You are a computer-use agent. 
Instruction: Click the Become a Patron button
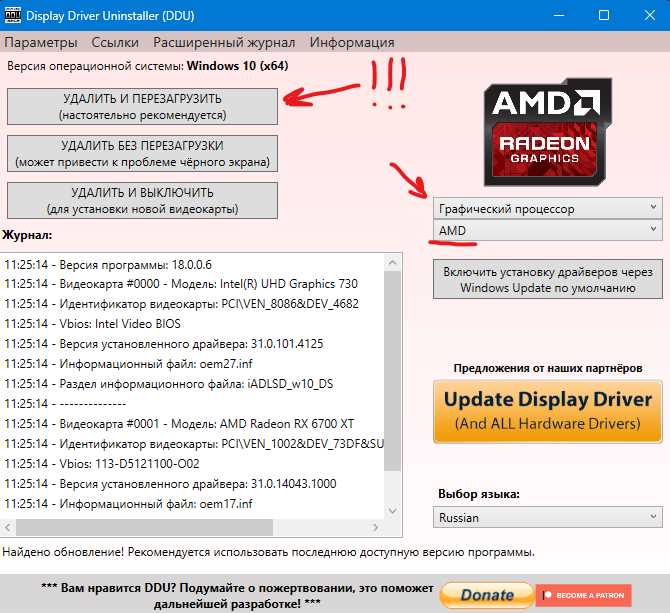(x=584, y=595)
